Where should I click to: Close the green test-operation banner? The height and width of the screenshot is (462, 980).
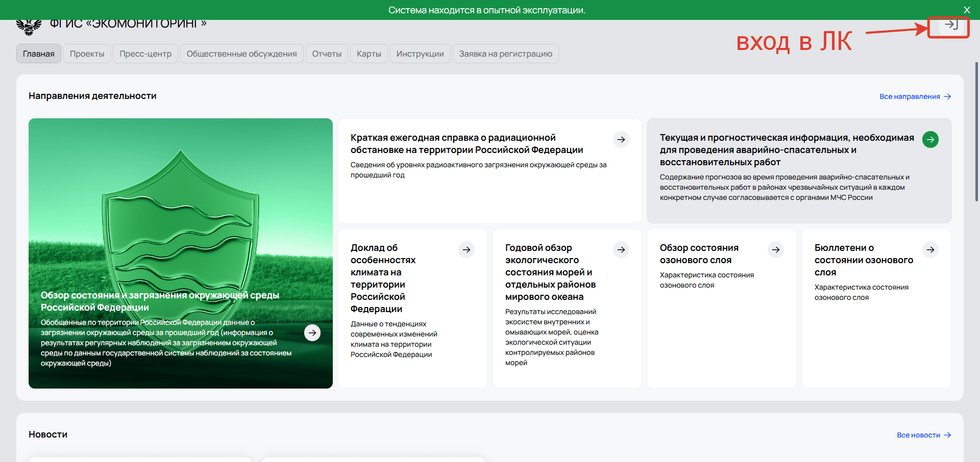967,10
